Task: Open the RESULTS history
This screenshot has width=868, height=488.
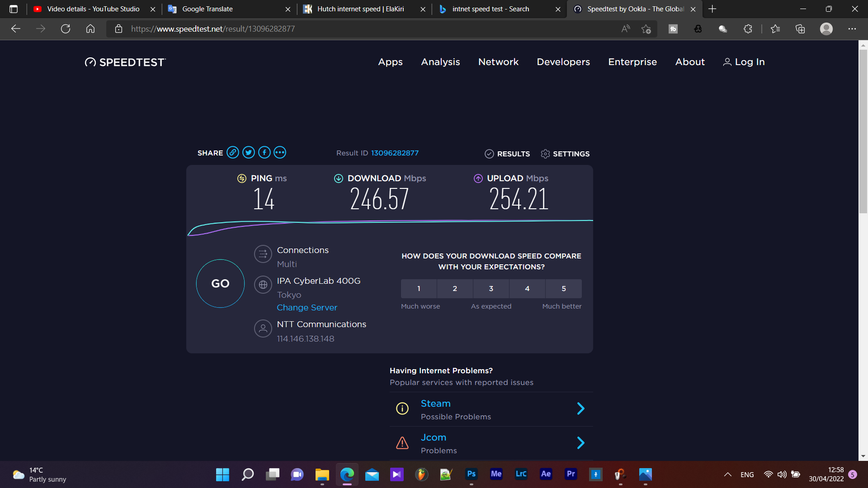Action: (x=507, y=154)
